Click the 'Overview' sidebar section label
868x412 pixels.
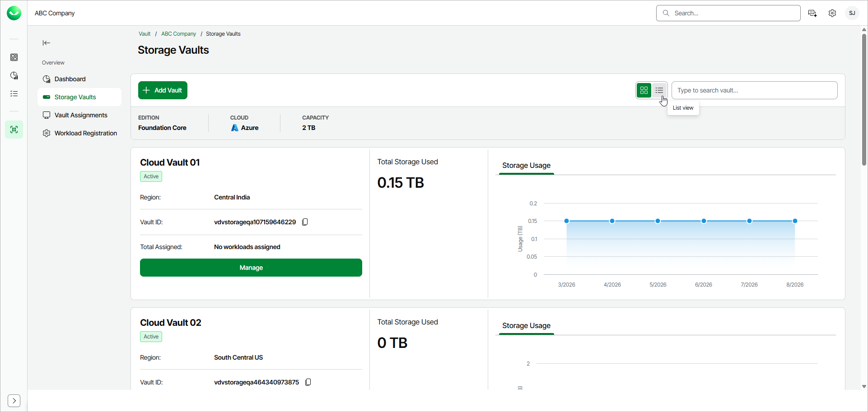(53, 63)
